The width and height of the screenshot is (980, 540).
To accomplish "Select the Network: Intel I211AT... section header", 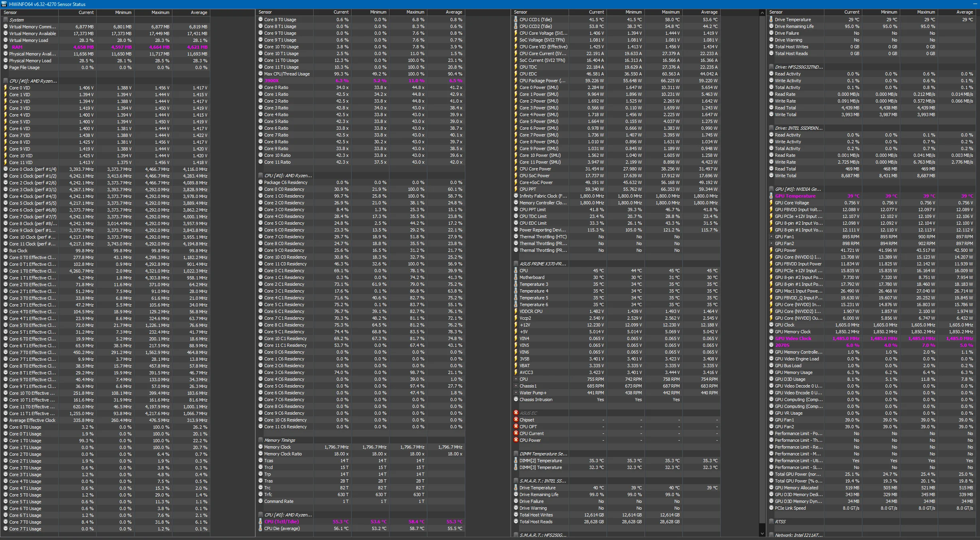I will (871, 535).
